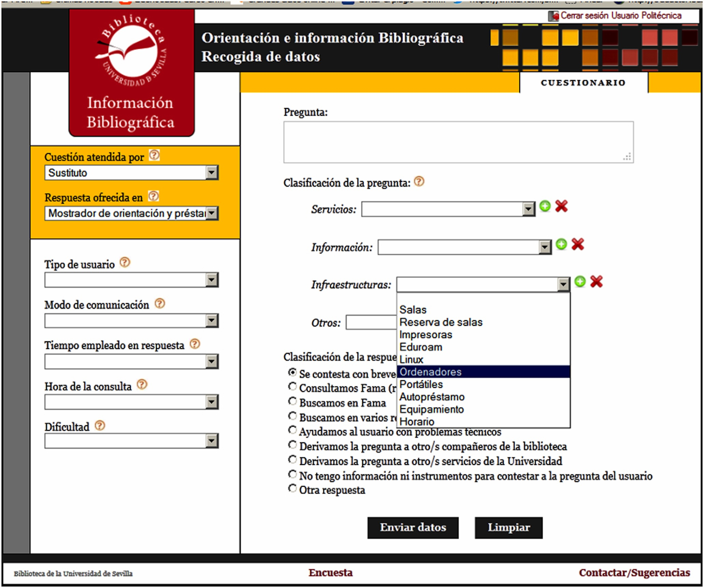The image size is (704, 588).
Task: Open the Tiempo empleado en respuesta dropdown
Action: [x=131, y=361]
